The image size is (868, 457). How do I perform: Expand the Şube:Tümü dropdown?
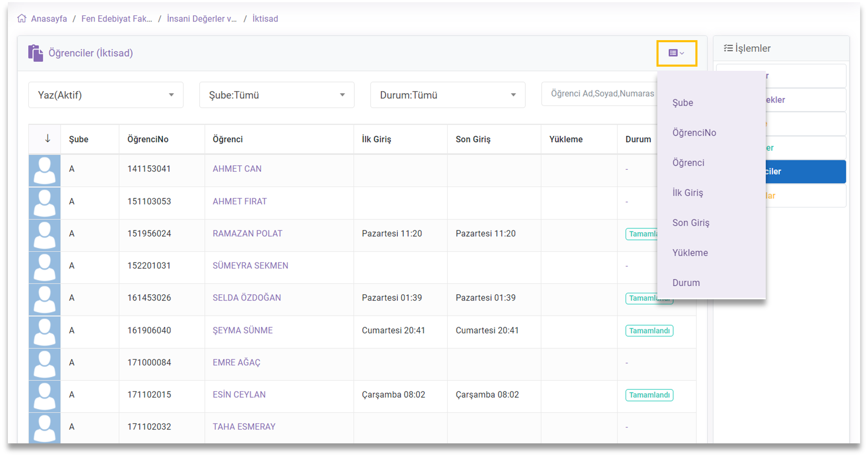coord(277,95)
